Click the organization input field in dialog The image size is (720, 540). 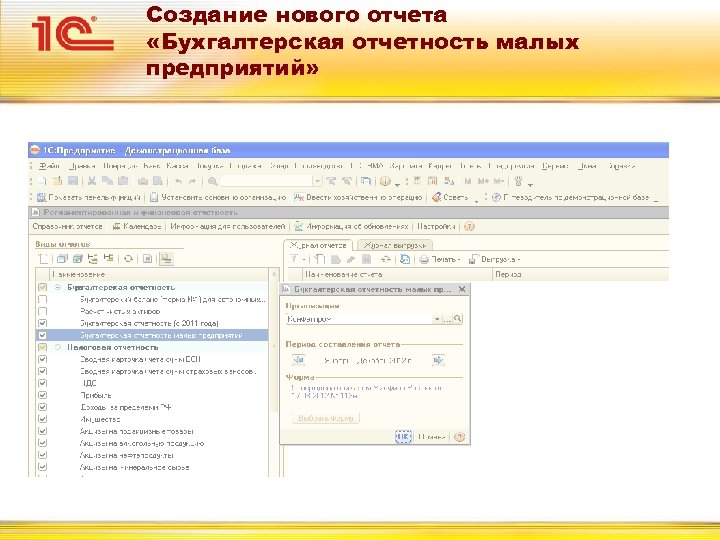(x=360, y=319)
